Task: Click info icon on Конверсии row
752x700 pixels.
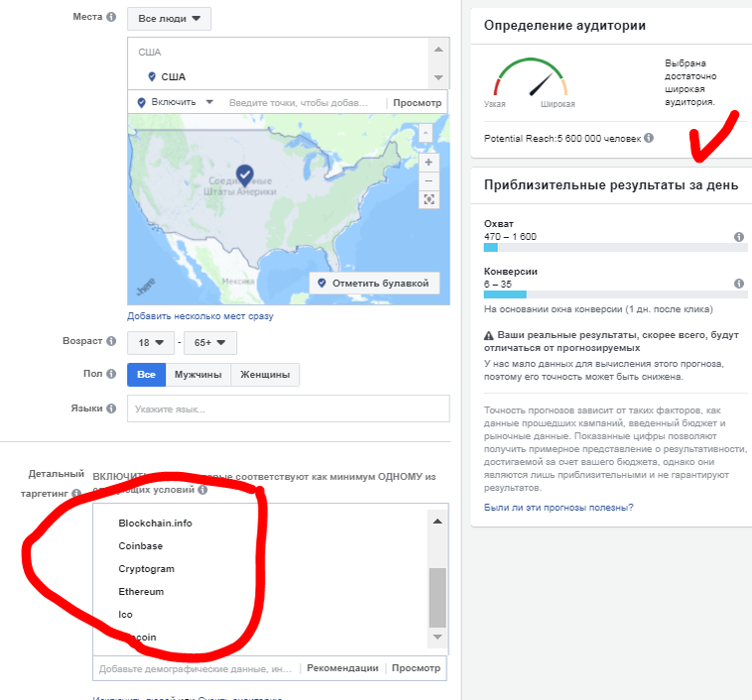Action: click(739, 284)
